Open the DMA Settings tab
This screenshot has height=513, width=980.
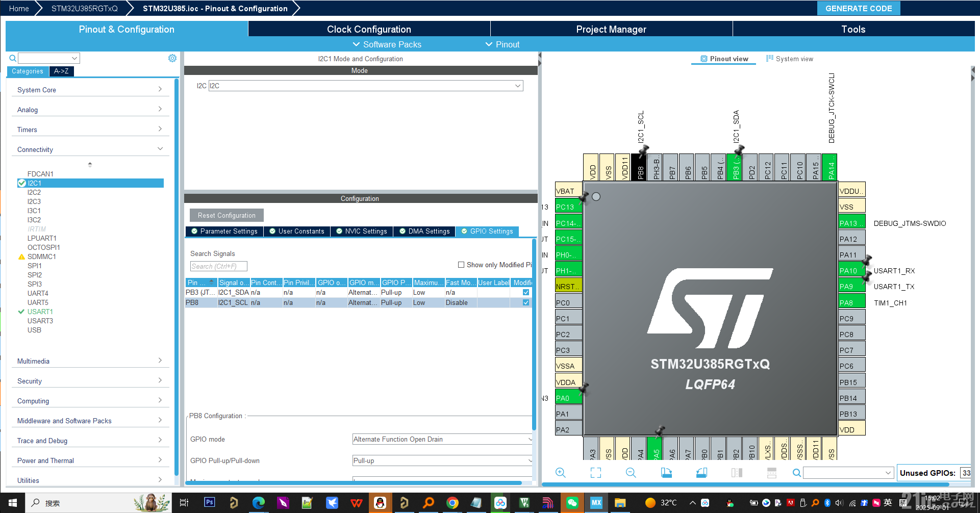point(424,231)
